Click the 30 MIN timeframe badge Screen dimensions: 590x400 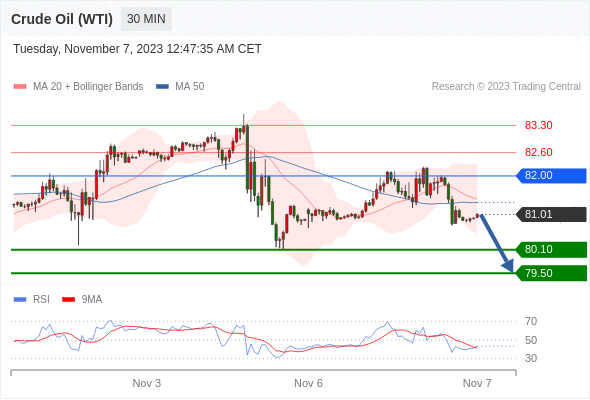click(146, 19)
